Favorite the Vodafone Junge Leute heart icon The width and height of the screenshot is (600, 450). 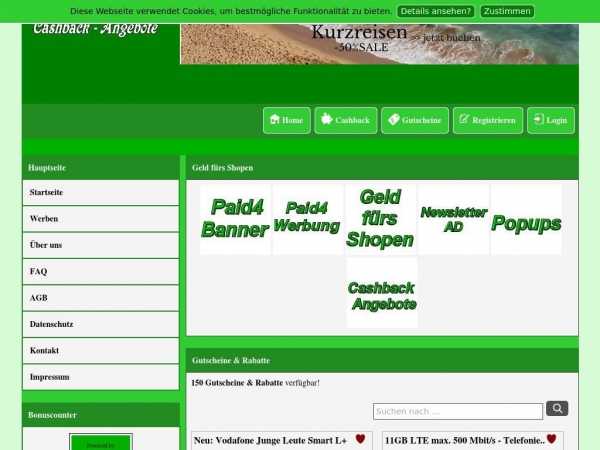(361, 439)
